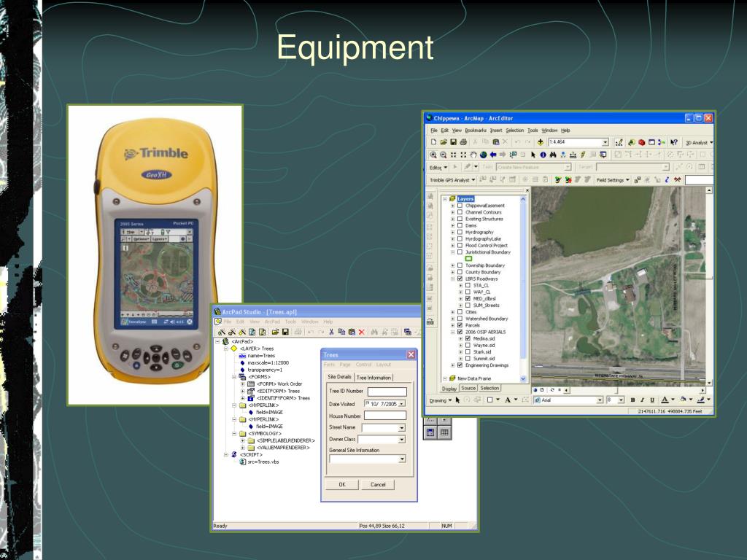Viewport: 747px width, 560px height.
Task: Click the font color A swatch
Action: point(665,400)
